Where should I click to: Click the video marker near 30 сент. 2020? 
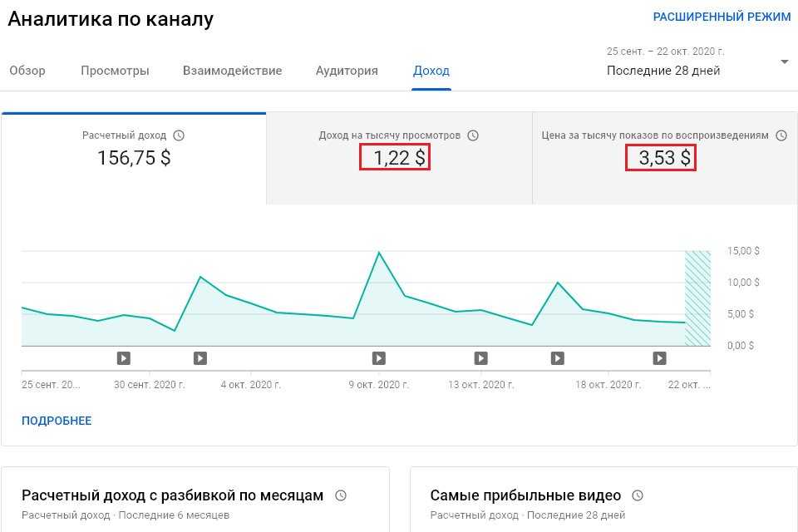(124, 358)
